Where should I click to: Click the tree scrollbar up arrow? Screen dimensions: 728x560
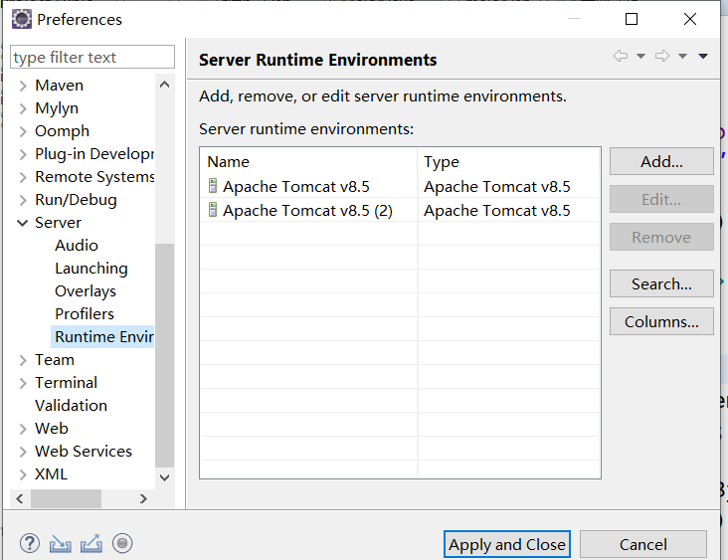click(x=164, y=85)
